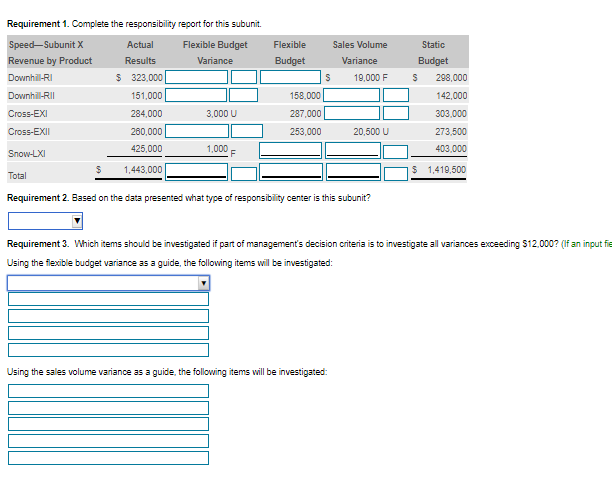Click Downhill-RI flexible budget variance F/U field
This screenshot has height=491, width=612.
click(244, 77)
